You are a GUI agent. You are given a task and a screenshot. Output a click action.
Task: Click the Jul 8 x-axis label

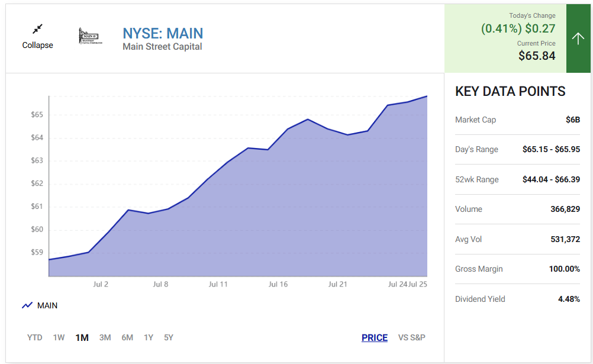tap(160, 284)
